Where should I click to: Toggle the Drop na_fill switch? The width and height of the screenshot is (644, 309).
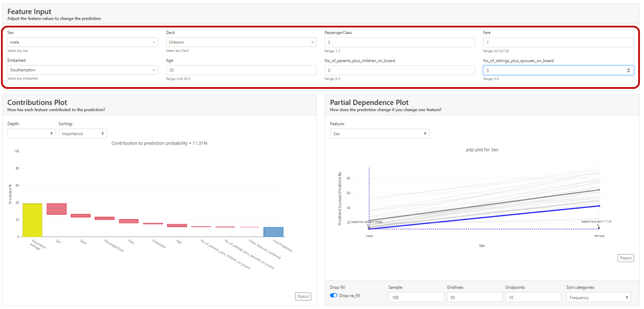coord(334,296)
